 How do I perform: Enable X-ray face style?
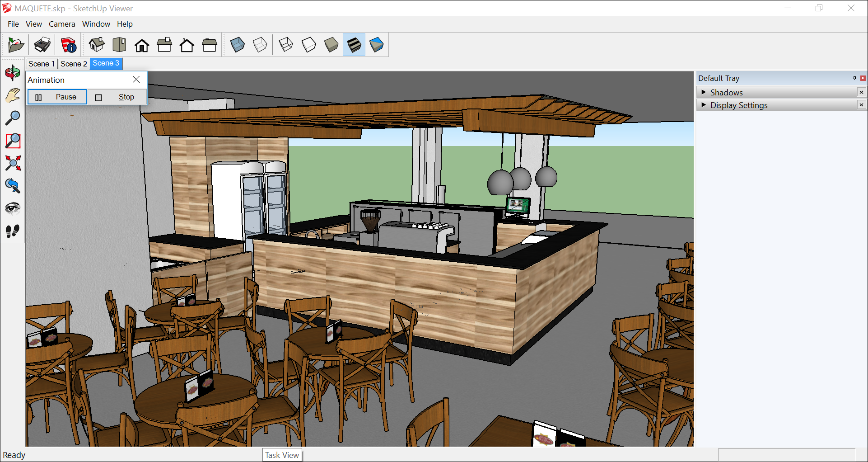click(x=238, y=45)
